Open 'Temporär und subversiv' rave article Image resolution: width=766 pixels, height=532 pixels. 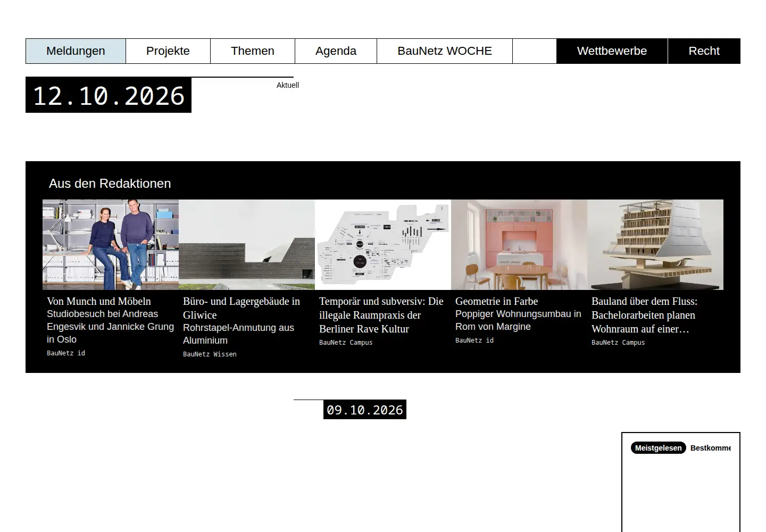(x=381, y=315)
